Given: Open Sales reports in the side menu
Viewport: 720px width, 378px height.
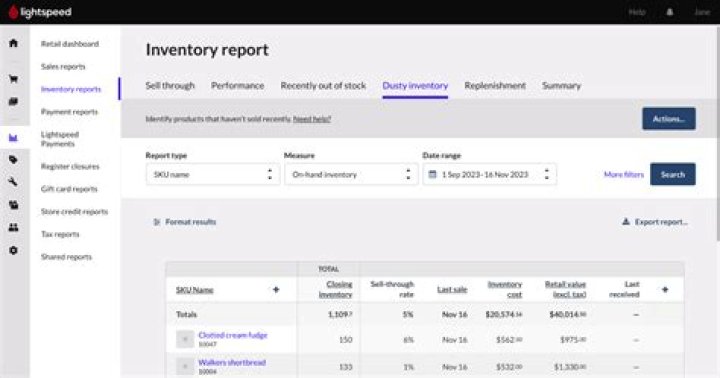Looking at the screenshot, I should [63, 67].
